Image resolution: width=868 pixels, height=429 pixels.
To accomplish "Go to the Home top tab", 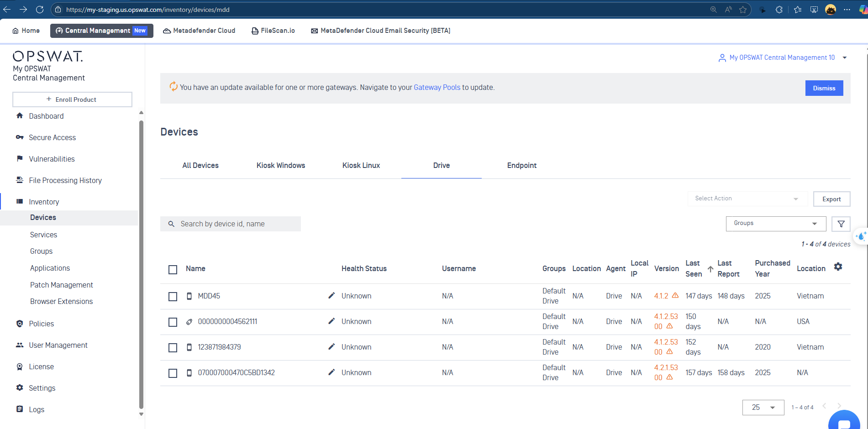I will (x=26, y=31).
